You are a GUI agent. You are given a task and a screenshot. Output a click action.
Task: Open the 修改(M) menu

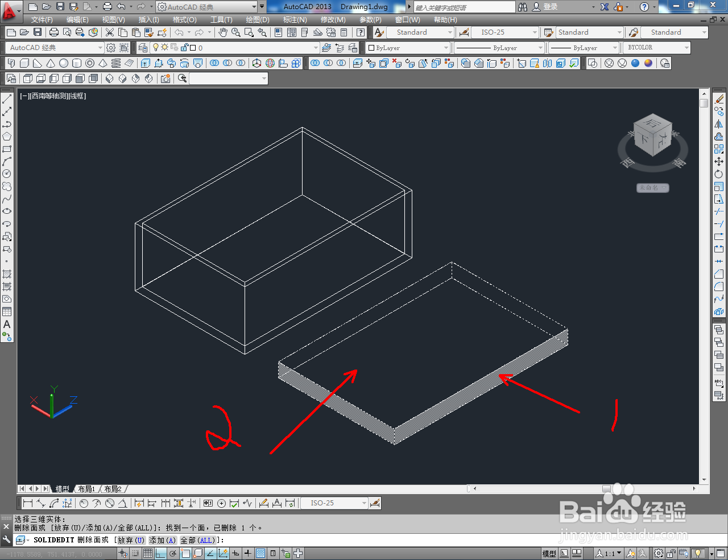click(x=333, y=20)
